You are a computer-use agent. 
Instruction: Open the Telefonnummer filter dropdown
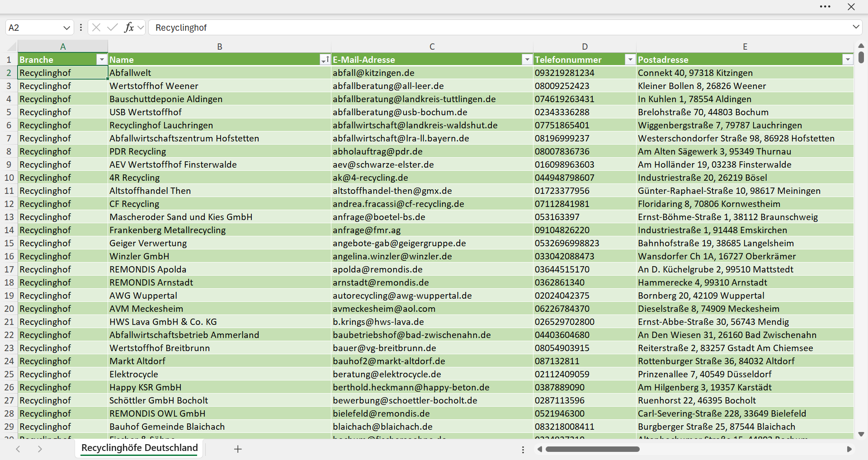tap(630, 60)
